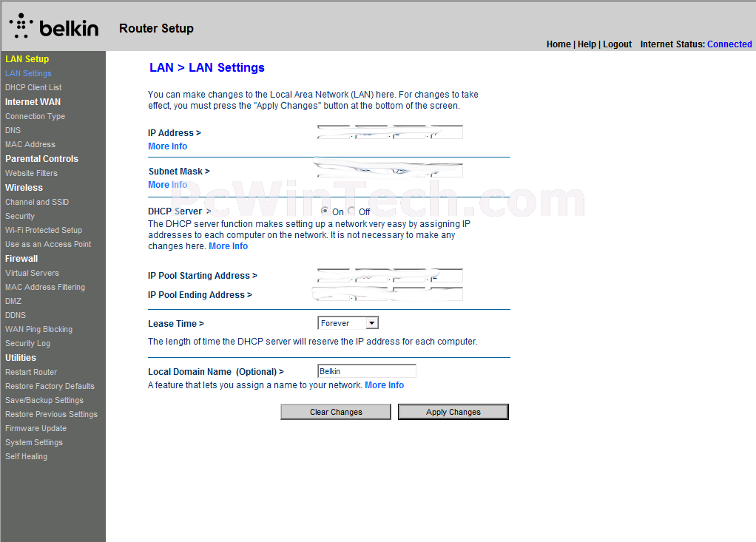This screenshot has height=542, width=756.
Task: Open the Home link
Action: 558,44
